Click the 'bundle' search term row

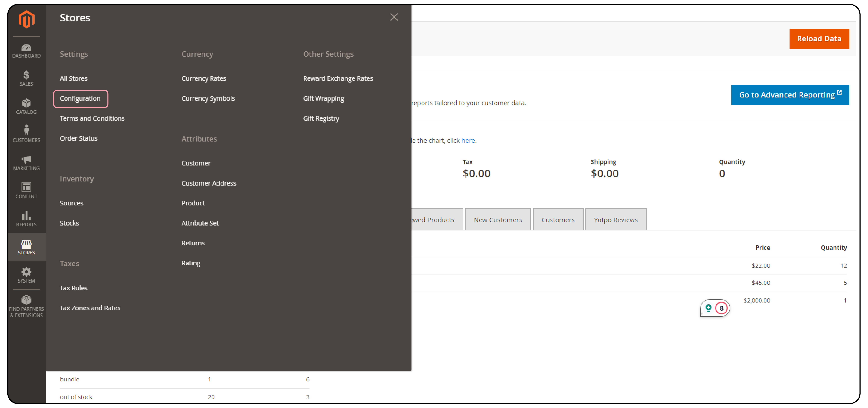point(185,379)
